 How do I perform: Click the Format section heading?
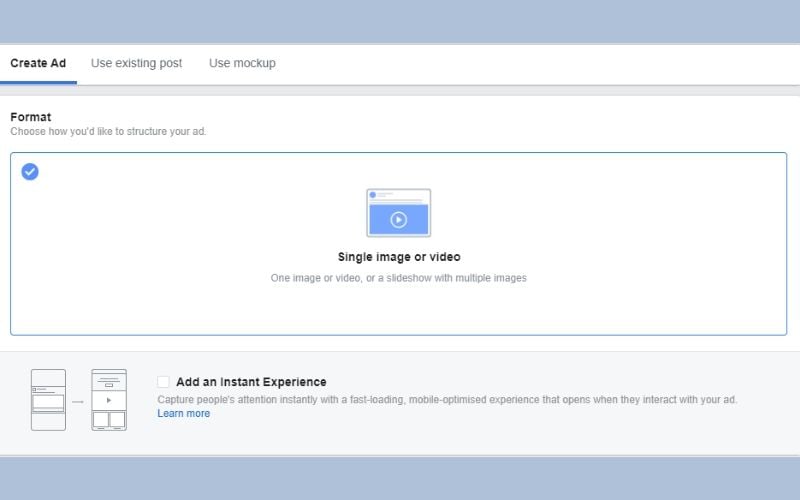31,117
